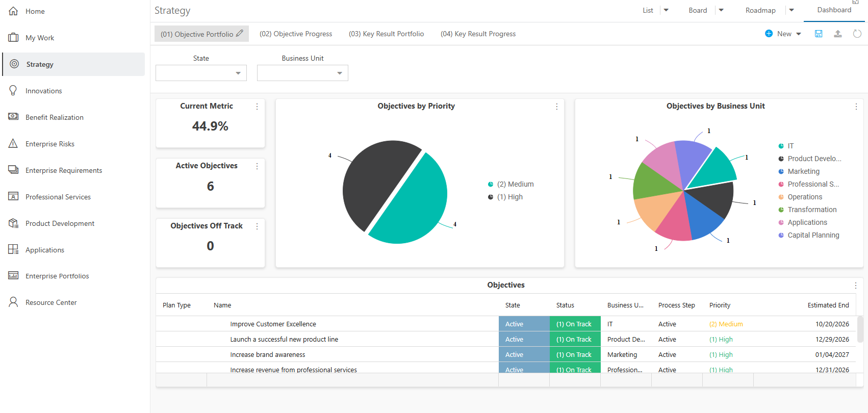868x413 pixels.
Task: Open the State filter dropdown
Action: 201,73
